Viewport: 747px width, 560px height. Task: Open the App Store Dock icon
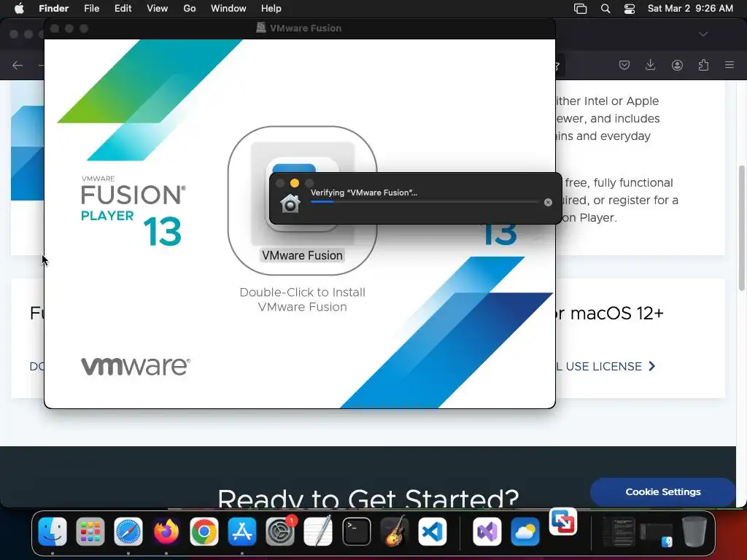click(x=242, y=531)
